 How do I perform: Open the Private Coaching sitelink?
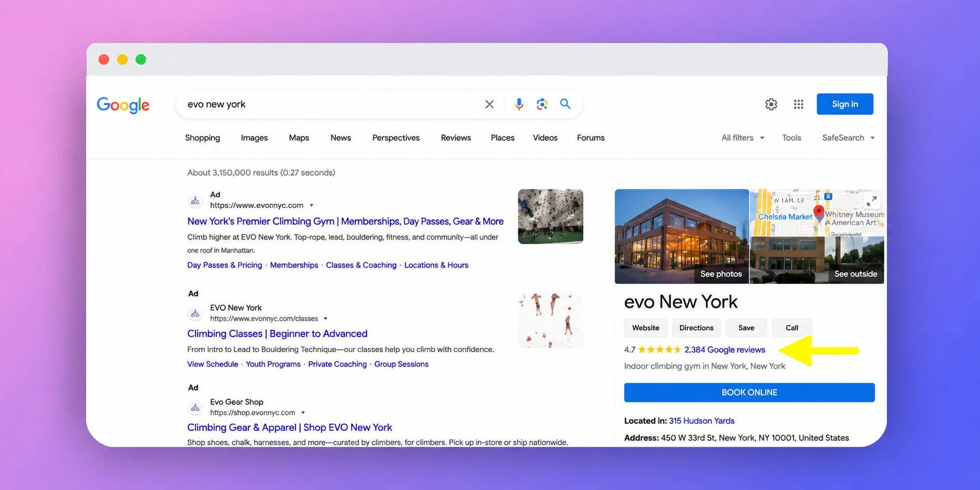click(338, 364)
